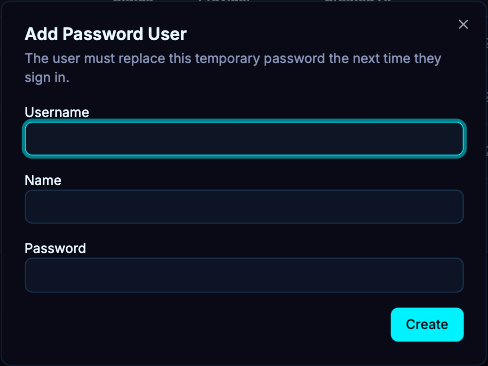Viewport: 488px width, 366px height.
Task: Dismiss the dialog with the X icon
Action: [x=463, y=24]
